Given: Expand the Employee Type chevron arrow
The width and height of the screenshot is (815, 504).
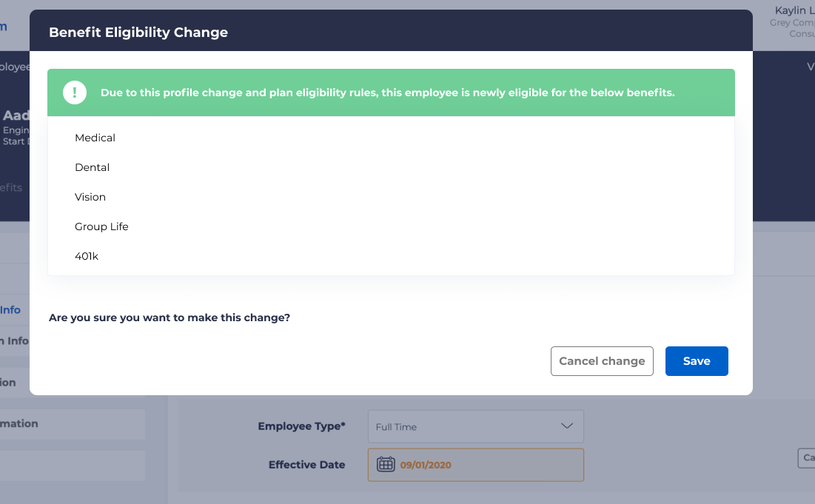Looking at the screenshot, I should click(567, 426).
